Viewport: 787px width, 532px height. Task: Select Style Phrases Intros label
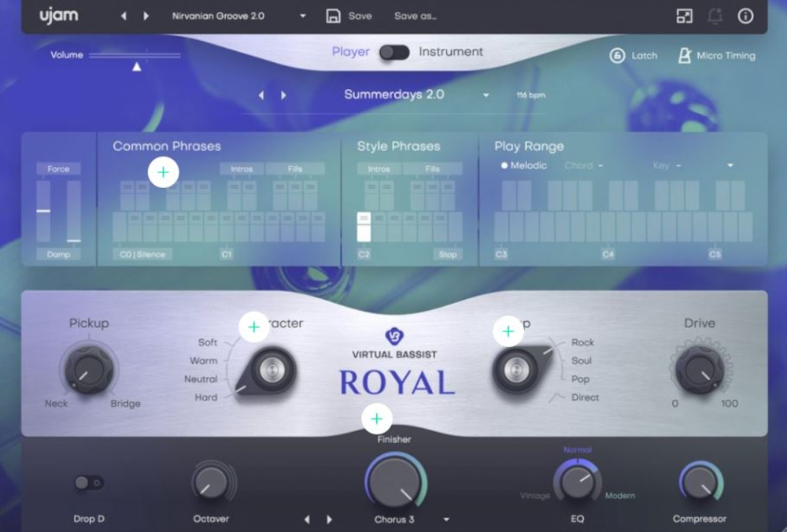pyautogui.click(x=379, y=169)
